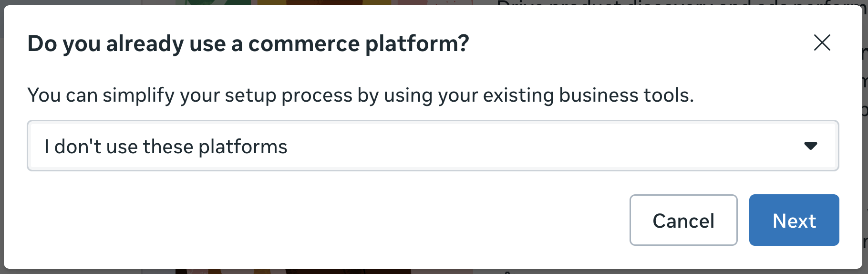Click the dropdown caret arrow icon

pos(810,146)
